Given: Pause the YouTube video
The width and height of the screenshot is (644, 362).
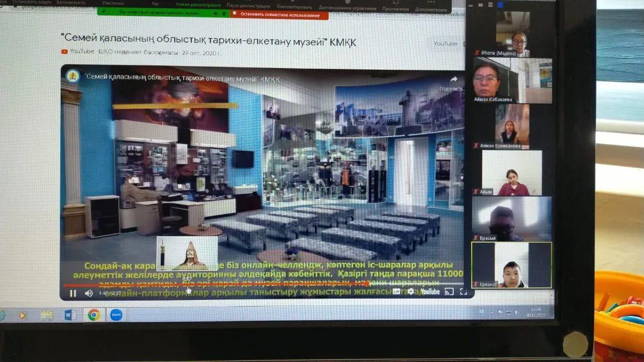Looking at the screenshot, I should point(73,293).
